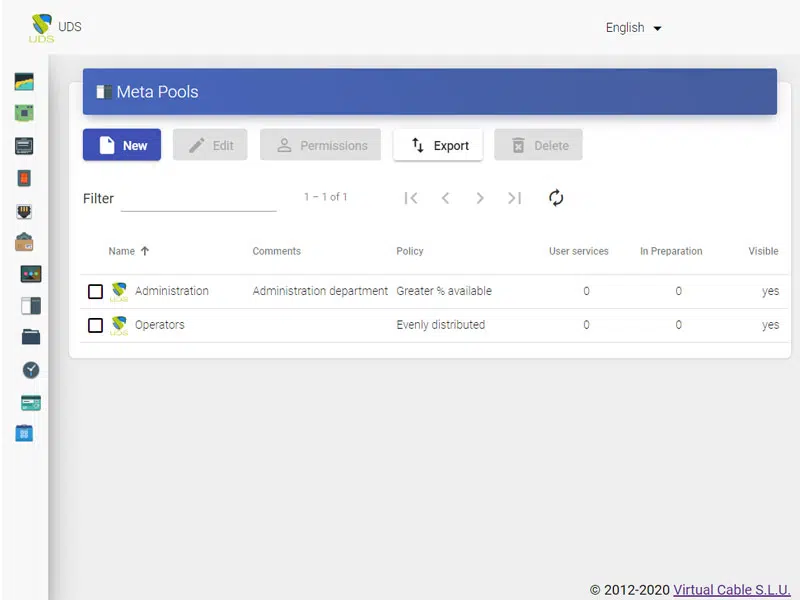
Task: Click the Operators pool name
Action: coord(160,324)
